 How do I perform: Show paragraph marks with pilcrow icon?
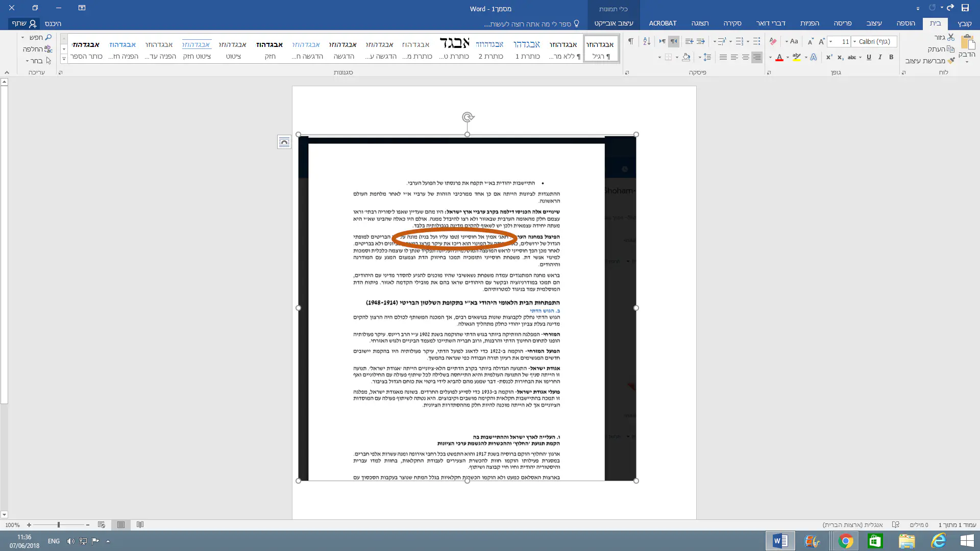click(x=630, y=41)
